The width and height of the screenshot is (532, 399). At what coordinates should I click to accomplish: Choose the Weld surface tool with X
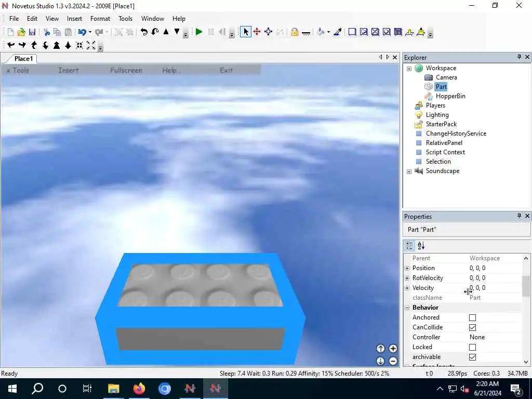pos(375,32)
